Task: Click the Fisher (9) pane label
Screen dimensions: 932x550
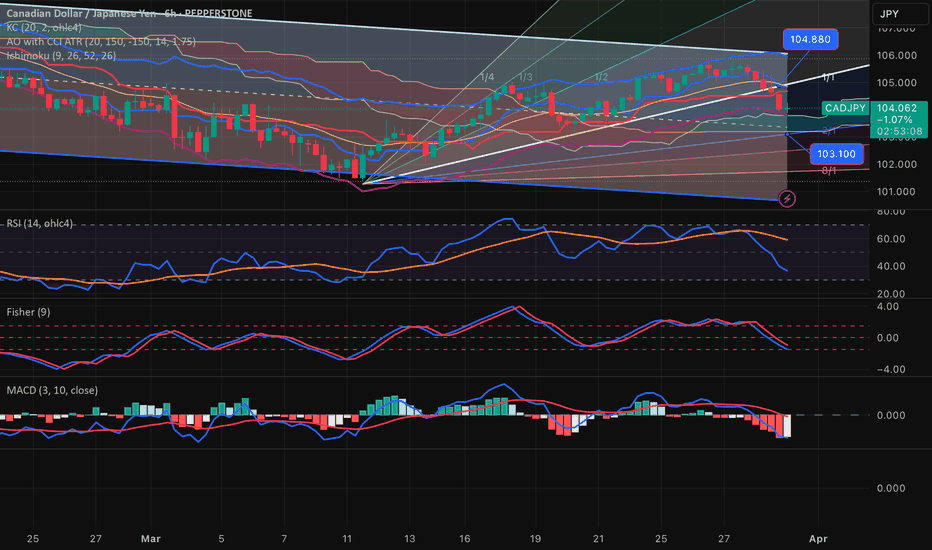Action: [29, 312]
